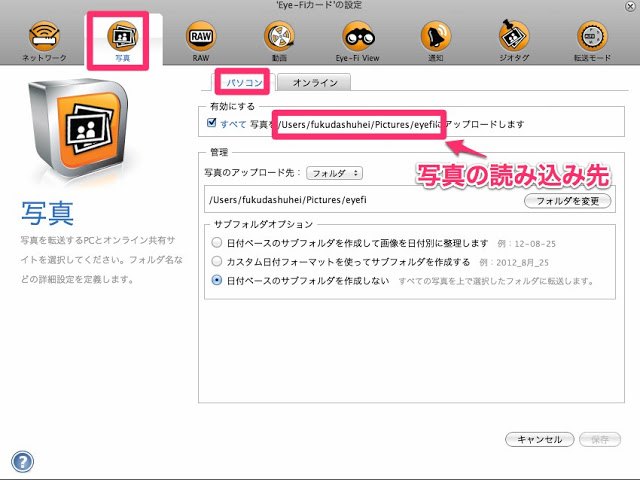640x480 pixels.
Task: Click the 管理 section label
Action: [x=219, y=152]
